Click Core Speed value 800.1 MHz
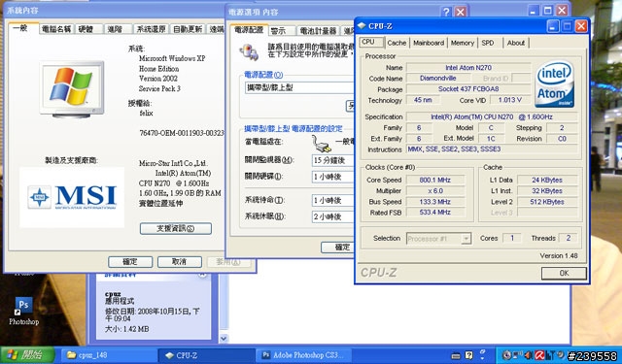Screen dimensions: 622x364 [x=435, y=180]
